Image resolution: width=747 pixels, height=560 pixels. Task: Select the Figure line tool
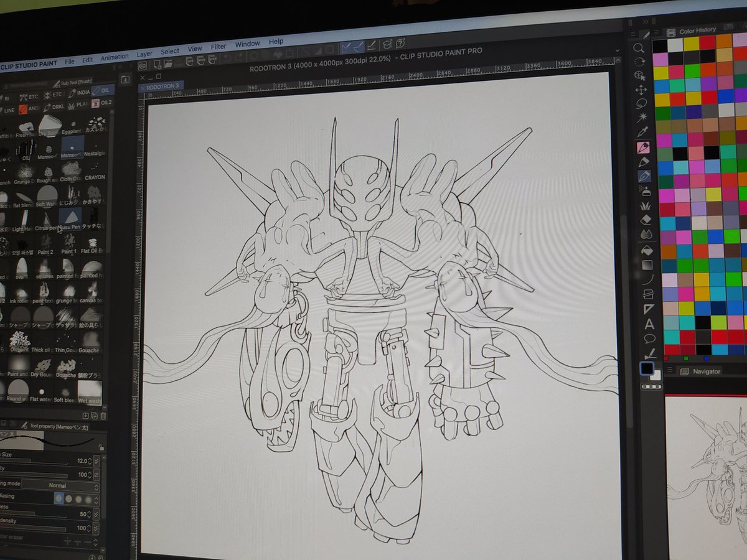648,279
